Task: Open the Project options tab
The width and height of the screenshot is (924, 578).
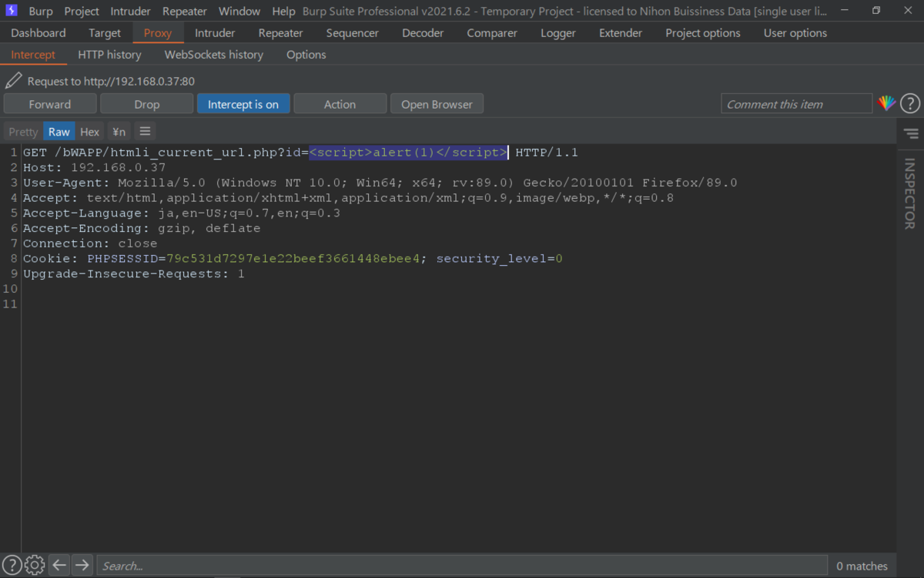Action: [703, 33]
